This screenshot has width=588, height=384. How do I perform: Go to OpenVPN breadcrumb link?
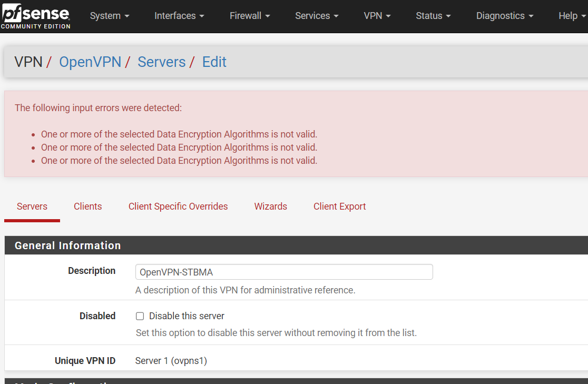(x=90, y=62)
